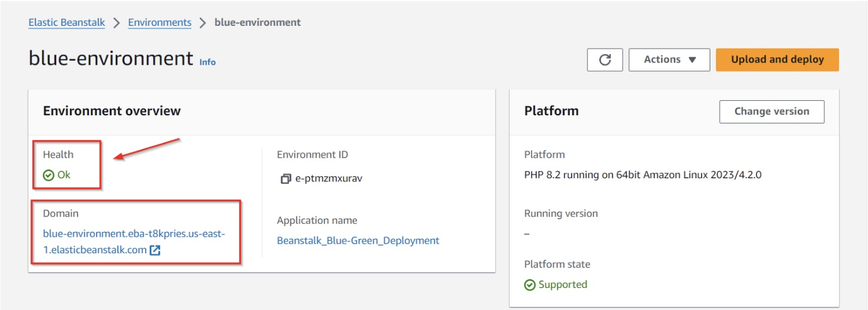Copy the Environment ID using copy icon
Image resolution: width=868 pixels, height=310 pixels.
[286, 178]
